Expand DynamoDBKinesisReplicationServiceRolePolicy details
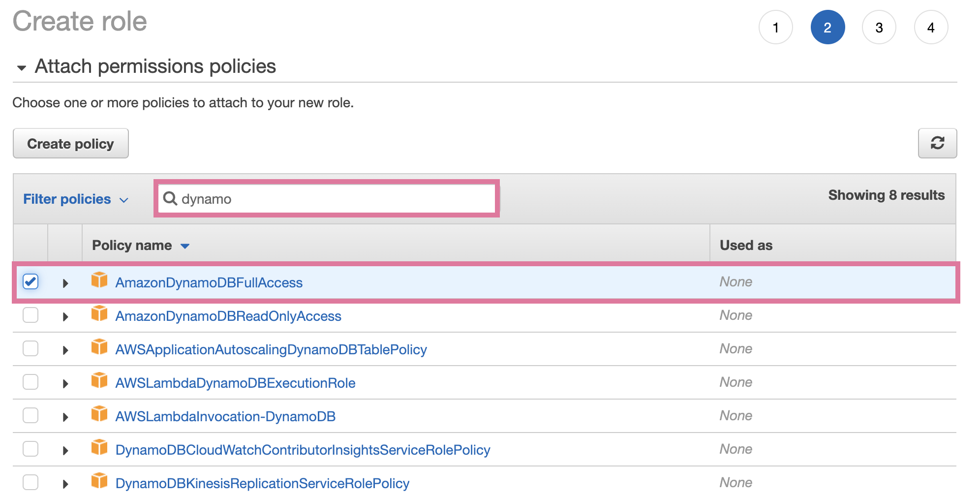The image size is (980, 497). (65, 484)
